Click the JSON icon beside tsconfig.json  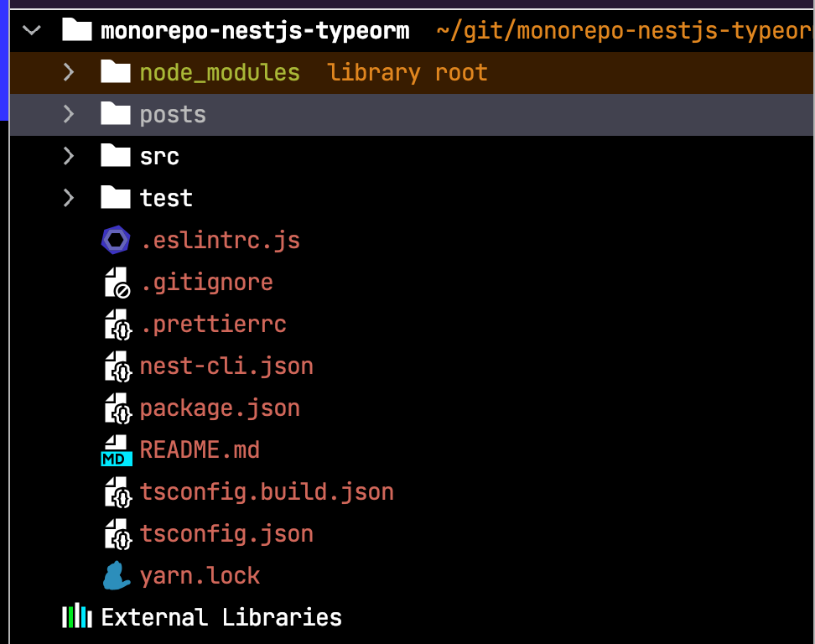pos(118,534)
